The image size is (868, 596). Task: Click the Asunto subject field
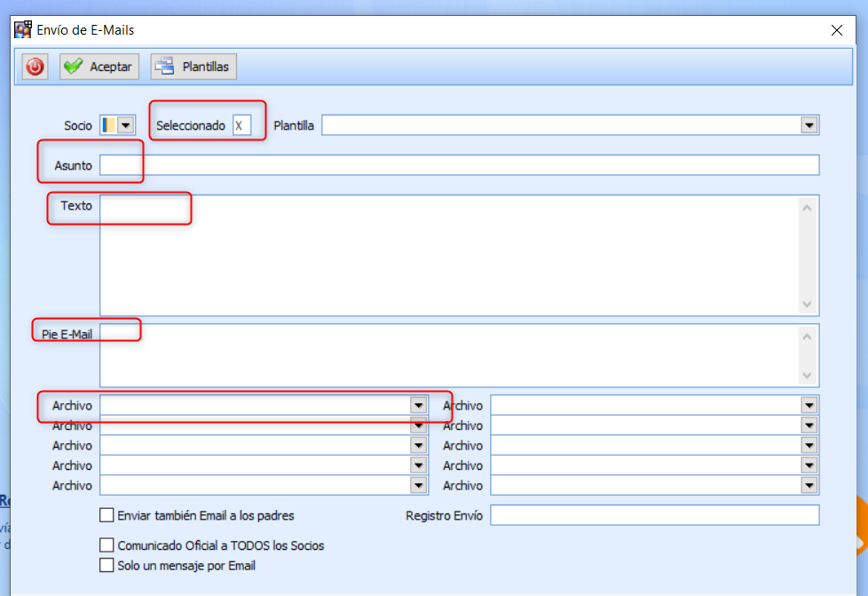tap(459, 165)
